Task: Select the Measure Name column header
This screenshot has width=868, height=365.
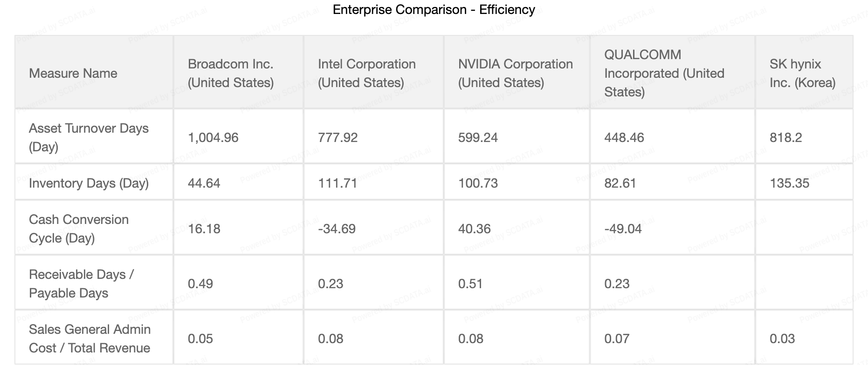Action: click(73, 73)
